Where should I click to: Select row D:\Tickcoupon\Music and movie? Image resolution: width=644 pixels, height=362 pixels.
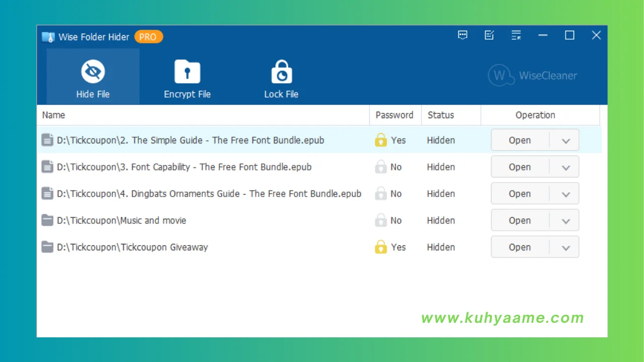pos(319,220)
